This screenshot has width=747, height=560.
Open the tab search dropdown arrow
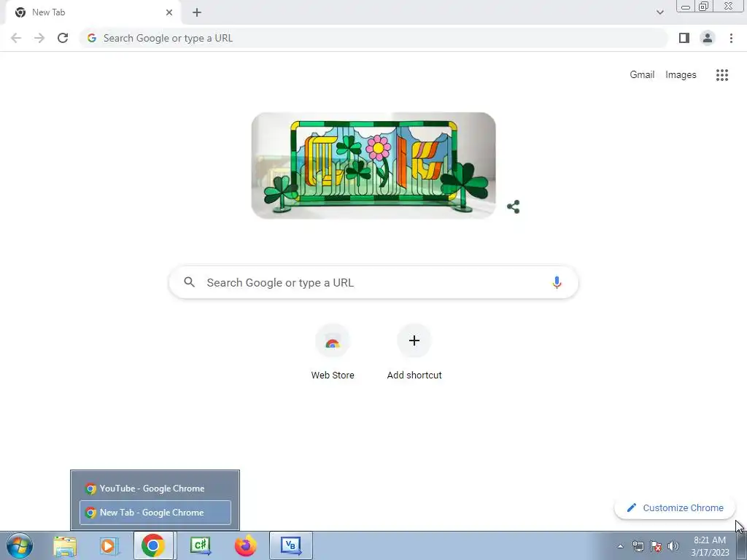[x=659, y=12]
